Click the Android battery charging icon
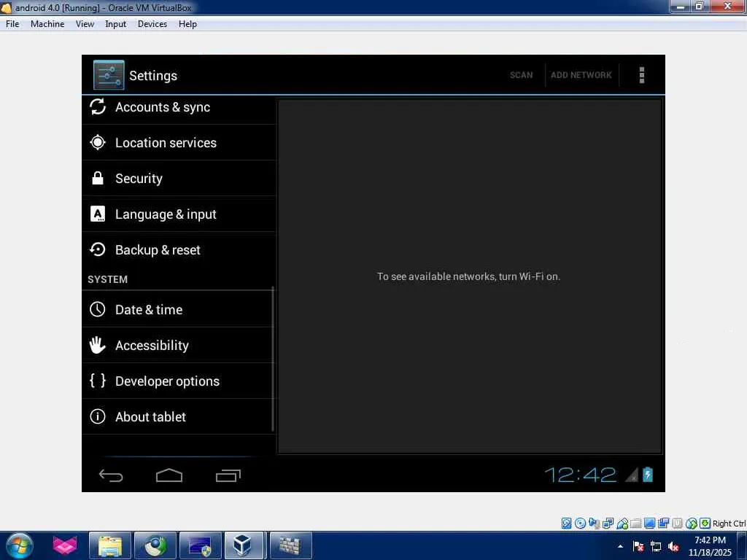The image size is (747, 560). point(648,474)
